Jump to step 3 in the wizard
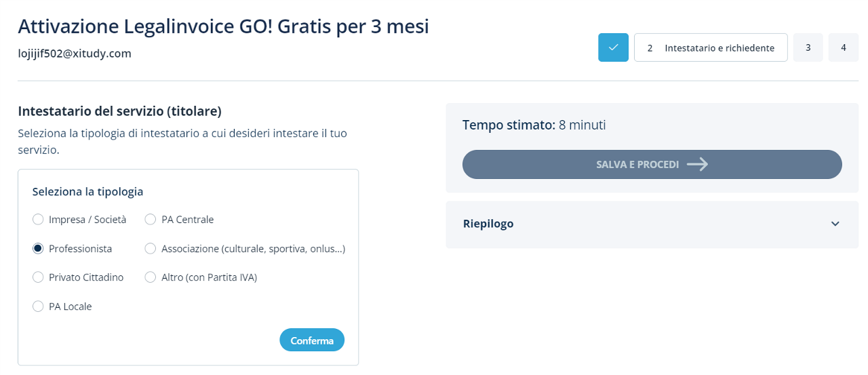 808,48
